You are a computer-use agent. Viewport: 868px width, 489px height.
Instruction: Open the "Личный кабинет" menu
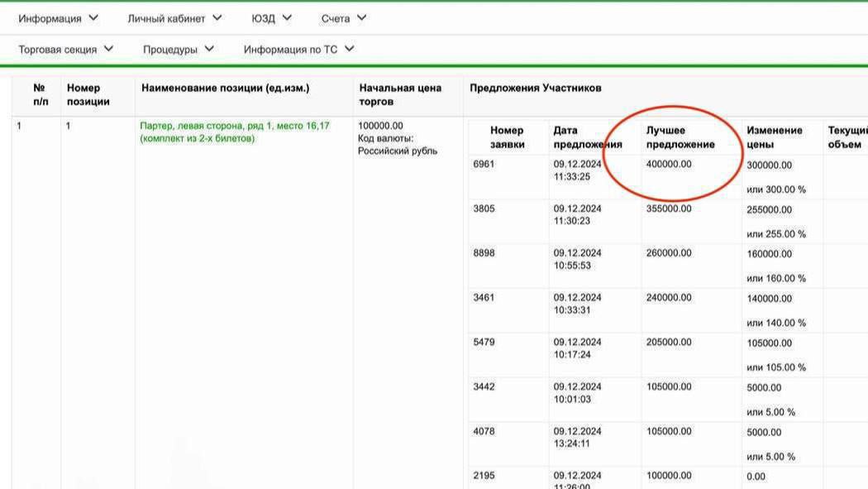pyautogui.click(x=166, y=19)
